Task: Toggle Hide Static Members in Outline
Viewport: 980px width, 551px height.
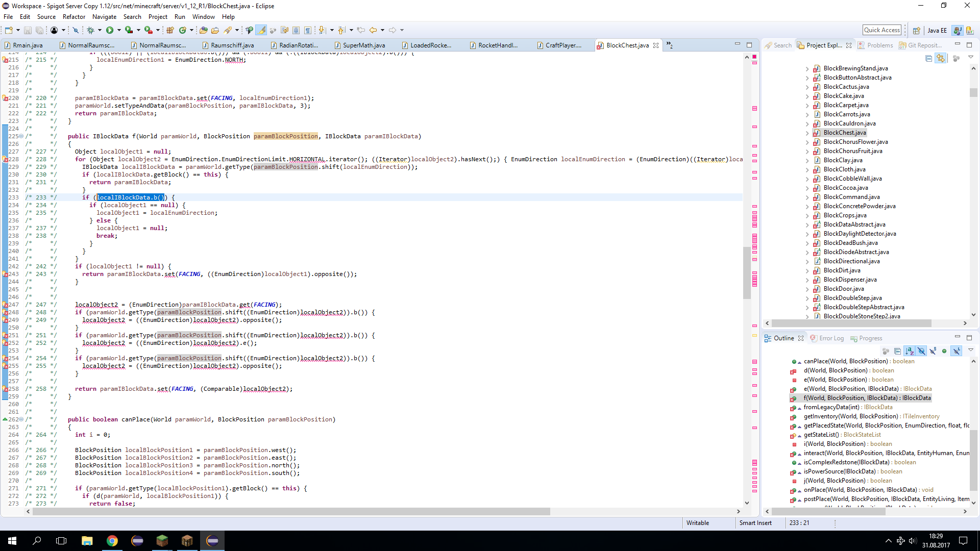Action: click(x=933, y=351)
